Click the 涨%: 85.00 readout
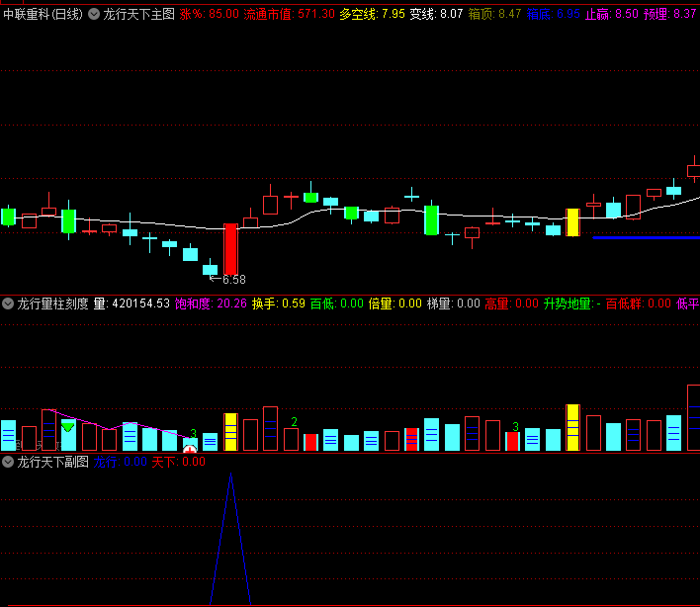 [209, 14]
